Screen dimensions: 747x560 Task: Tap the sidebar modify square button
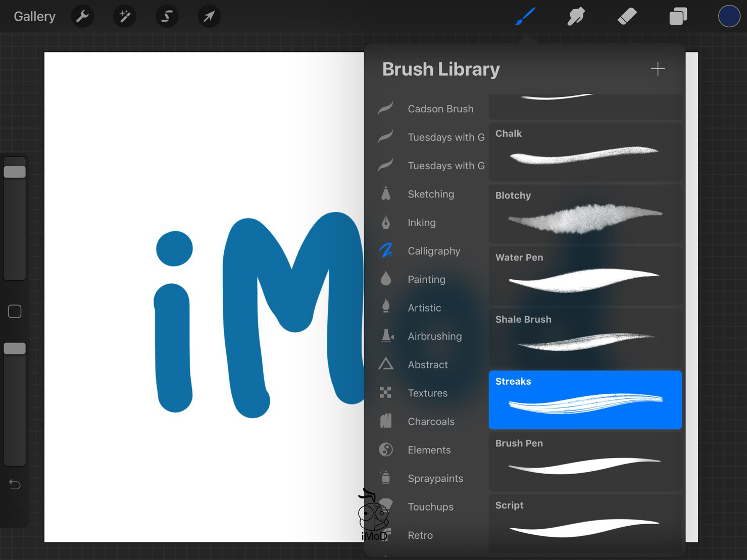15,312
